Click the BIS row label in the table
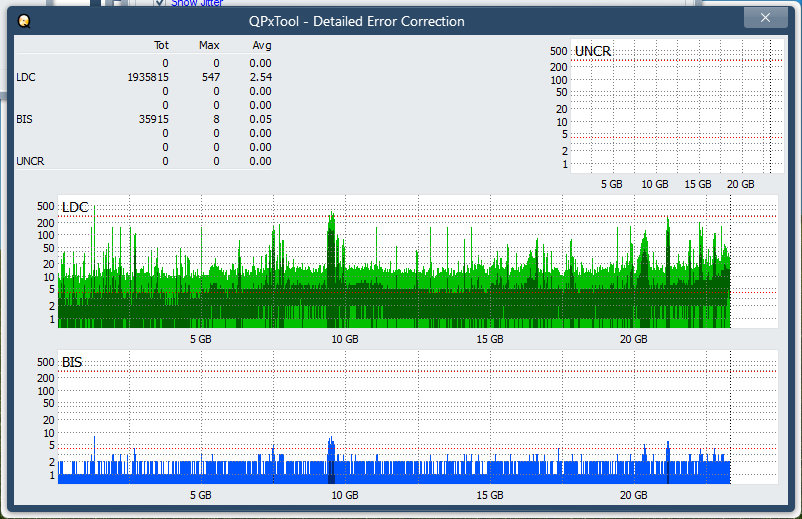This screenshot has width=802, height=519. point(25,119)
